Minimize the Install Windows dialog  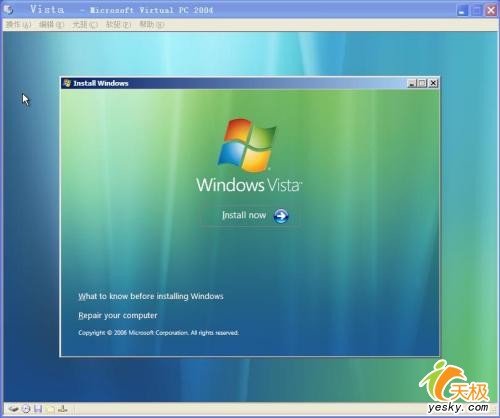pos(412,83)
